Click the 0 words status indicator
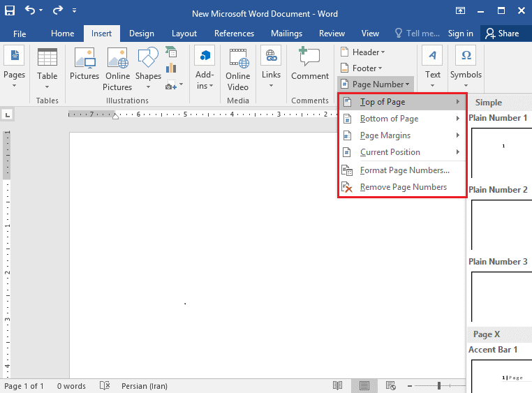 (x=71, y=386)
